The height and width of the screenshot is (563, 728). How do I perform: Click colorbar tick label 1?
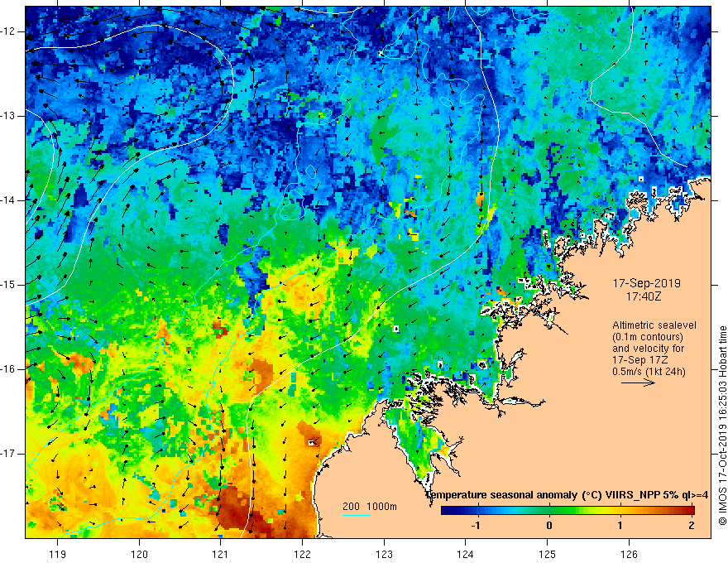click(620, 526)
